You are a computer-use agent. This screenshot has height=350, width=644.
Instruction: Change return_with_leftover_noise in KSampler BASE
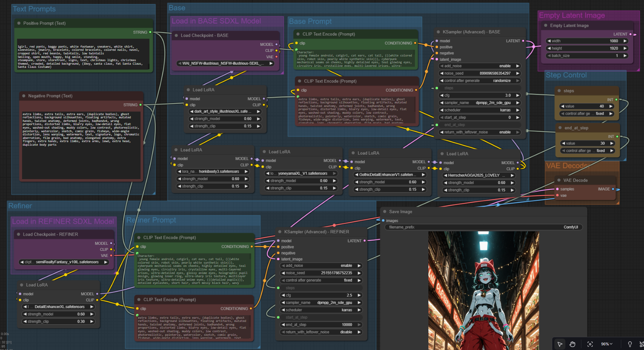(x=480, y=132)
